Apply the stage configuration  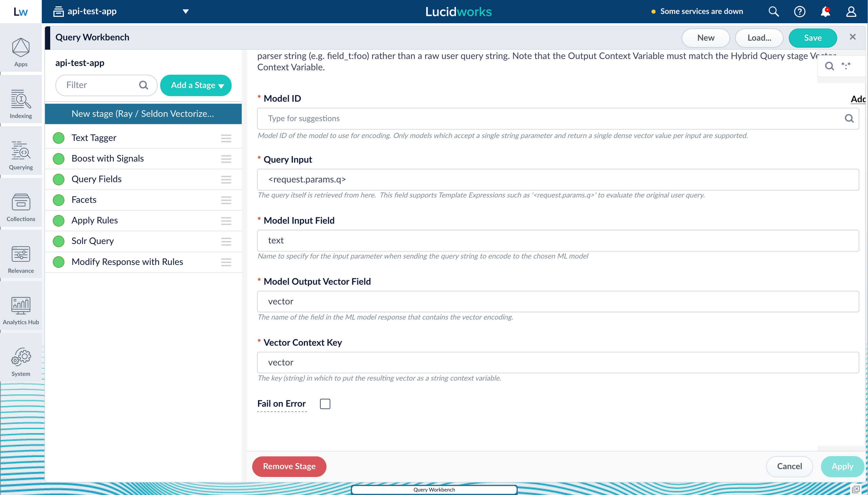click(x=842, y=466)
